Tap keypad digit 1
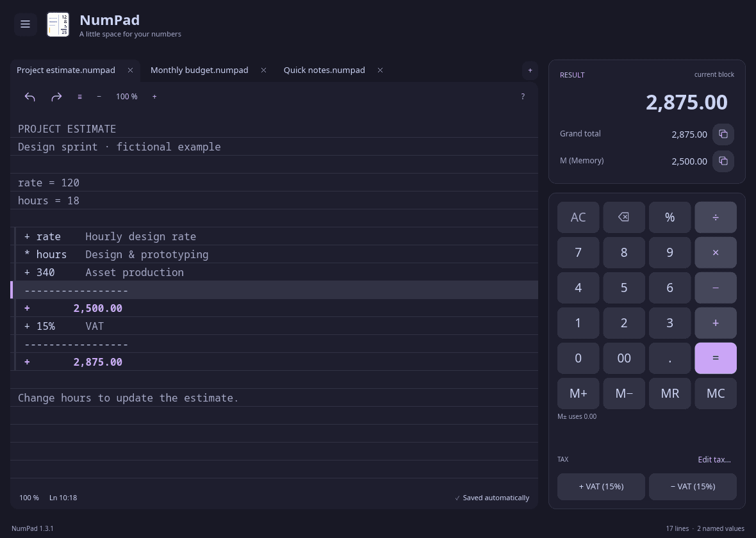 578,323
